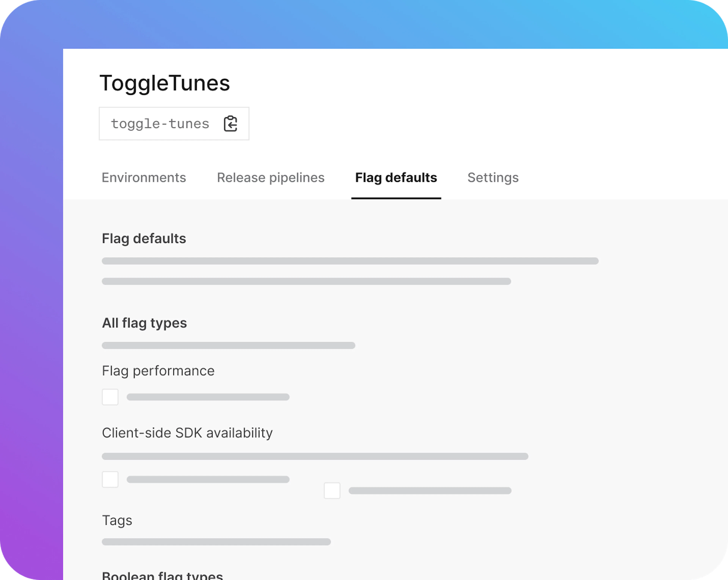Select the Flag defaults section heading

click(144, 239)
